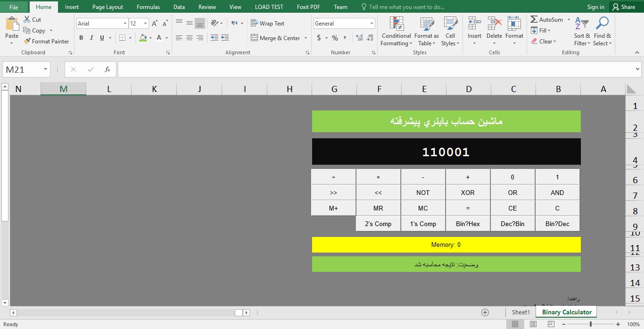Toggle Wrap Text on
This screenshot has width=644, height=329.
point(267,23)
